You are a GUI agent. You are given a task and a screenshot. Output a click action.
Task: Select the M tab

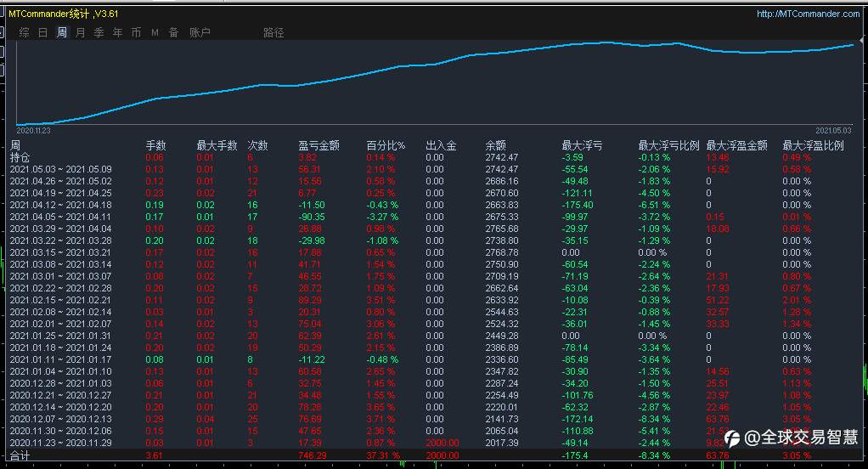(x=155, y=32)
